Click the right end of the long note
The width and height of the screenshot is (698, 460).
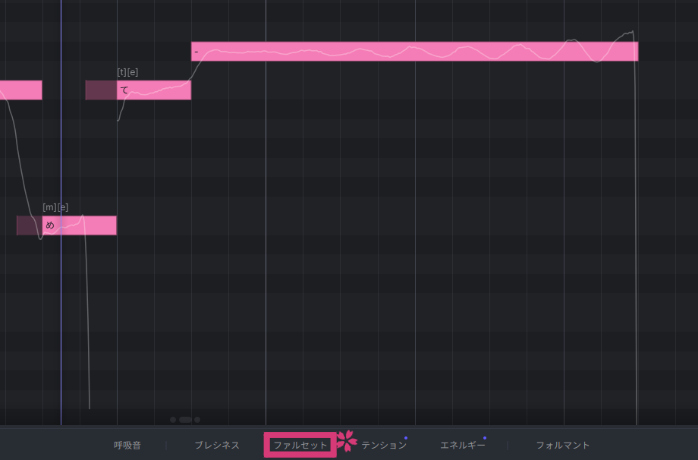tap(632, 51)
